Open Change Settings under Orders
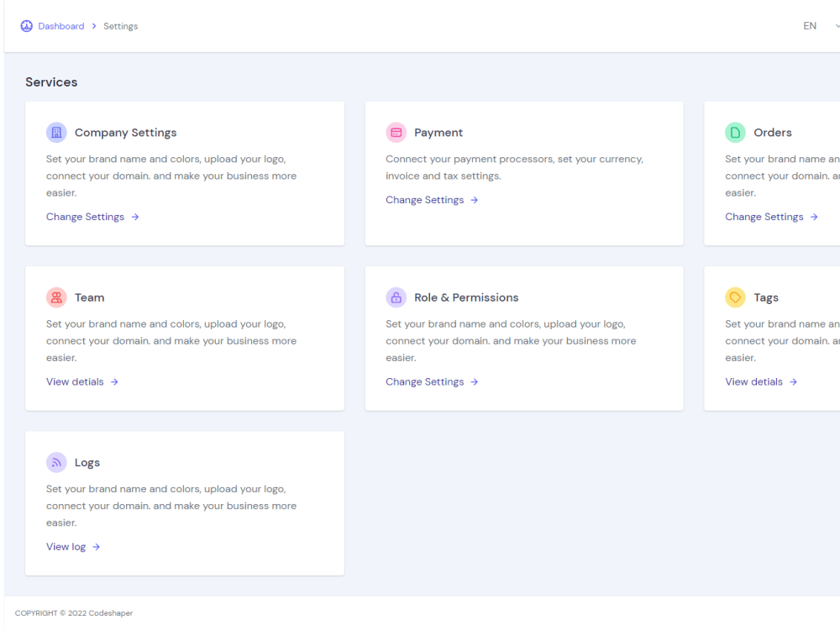The width and height of the screenshot is (840, 630). coord(765,216)
